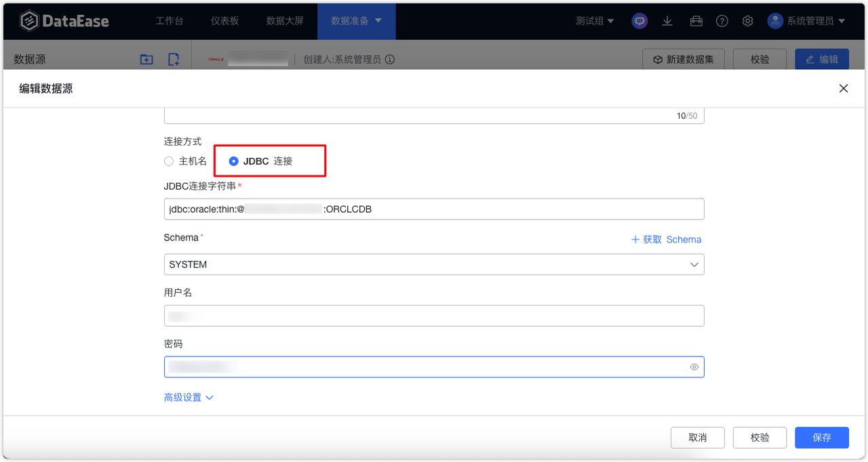Click the add folder icon beside 数据源
This screenshot has width=868, height=462.
(x=146, y=59)
